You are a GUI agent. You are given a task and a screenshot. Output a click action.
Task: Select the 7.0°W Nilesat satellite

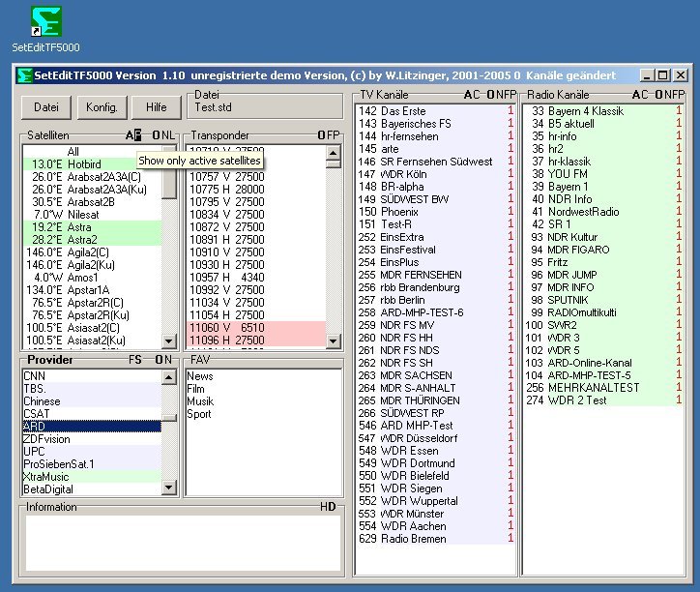(92, 215)
